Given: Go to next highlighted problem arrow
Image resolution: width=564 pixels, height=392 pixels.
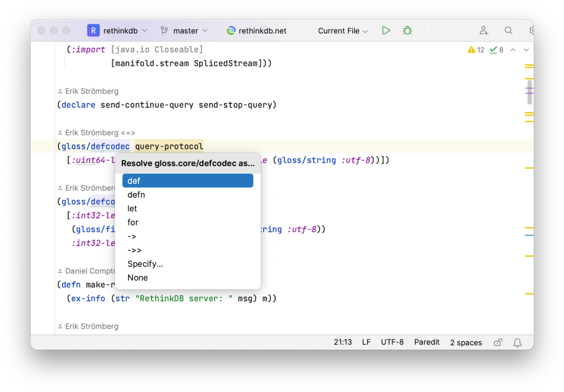Looking at the screenshot, I should click(526, 50).
